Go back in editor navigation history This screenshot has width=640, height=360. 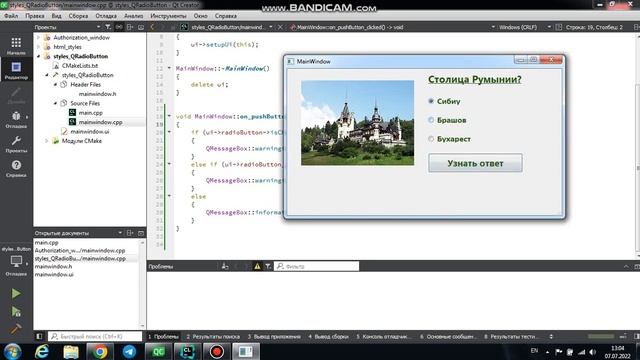(152, 27)
